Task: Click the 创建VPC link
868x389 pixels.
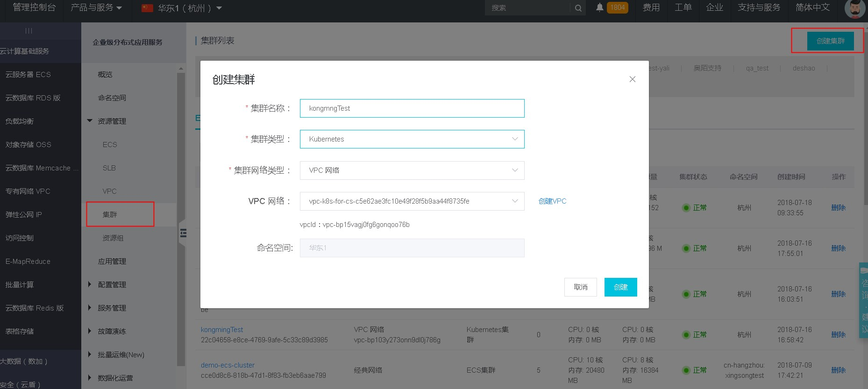Action: [552, 201]
